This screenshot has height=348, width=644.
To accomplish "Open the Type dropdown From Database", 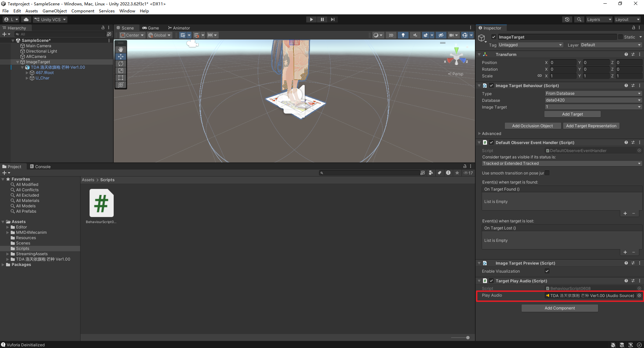I will (593, 93).
